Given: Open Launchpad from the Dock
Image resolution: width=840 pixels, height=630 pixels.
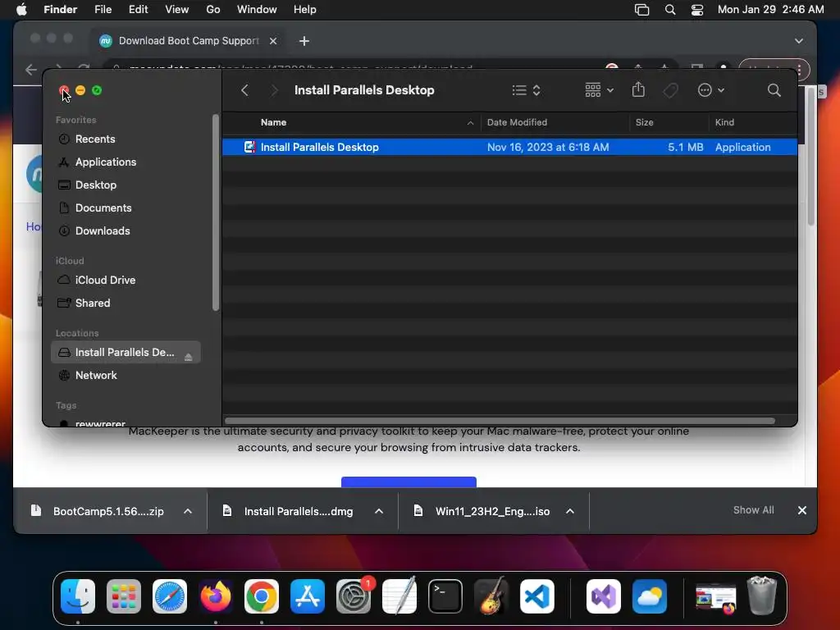Looking at the screenshot, I should coord(124,596).
